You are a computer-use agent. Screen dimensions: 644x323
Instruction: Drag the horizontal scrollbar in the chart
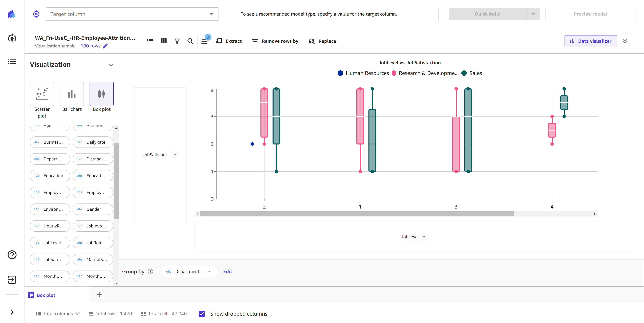tap(355, 213)
